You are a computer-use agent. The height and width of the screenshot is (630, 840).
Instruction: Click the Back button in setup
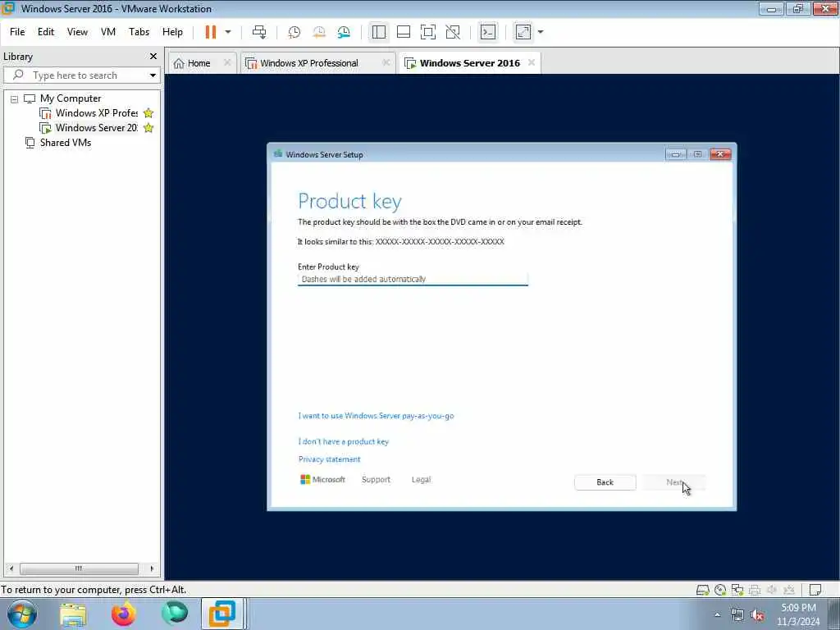tap(605, 482)
